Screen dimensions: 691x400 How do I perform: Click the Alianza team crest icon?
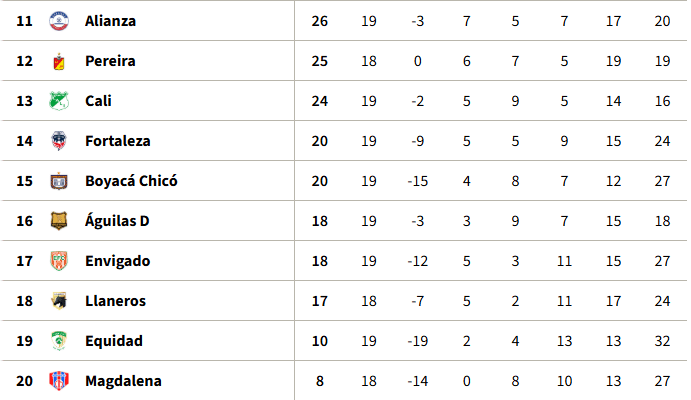[x=59, y=21]
